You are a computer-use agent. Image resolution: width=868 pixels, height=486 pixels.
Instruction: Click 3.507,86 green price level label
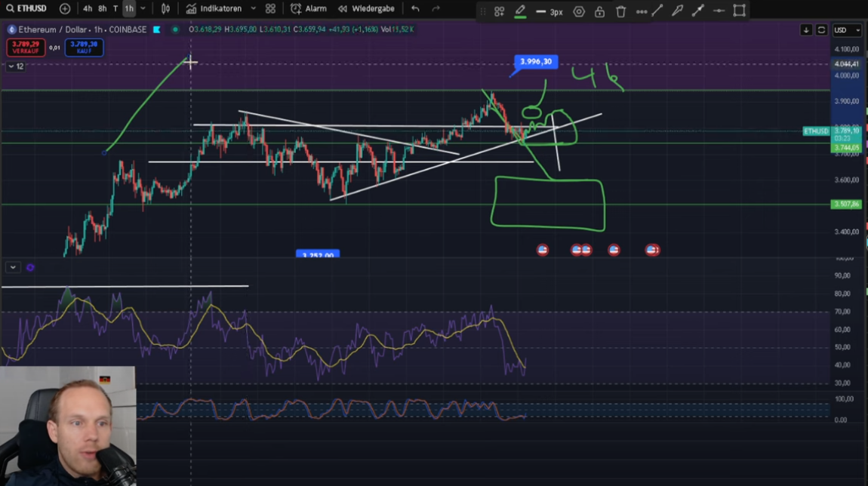846,205
